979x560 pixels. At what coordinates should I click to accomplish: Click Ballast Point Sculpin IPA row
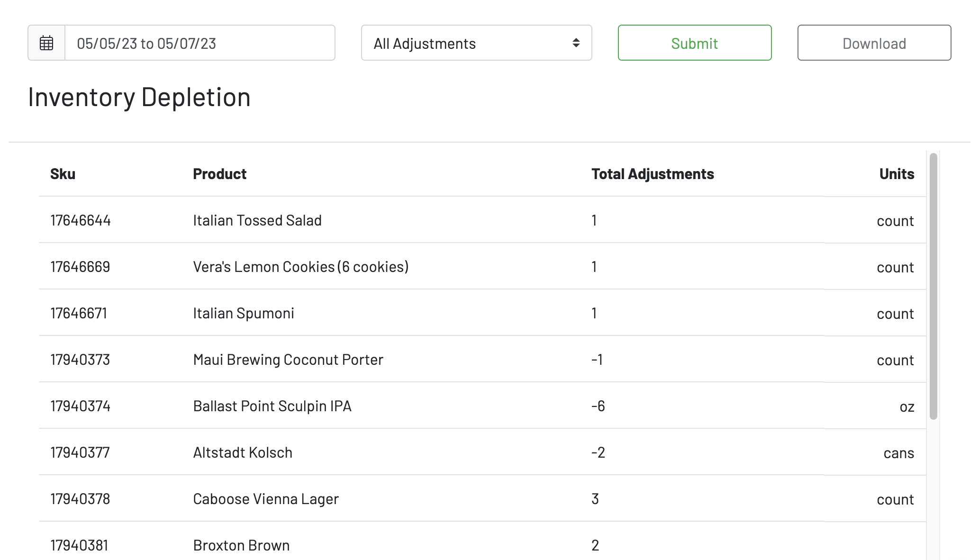[272, 406]
